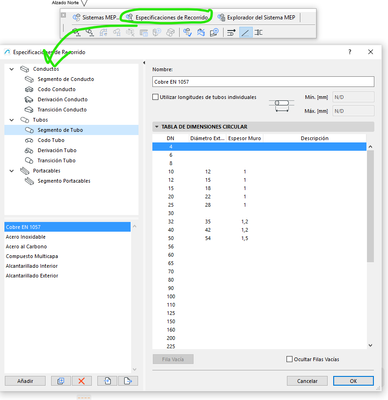
Task: Select Segmento de Tubo in tree
Action: click(x=71, y=130)
